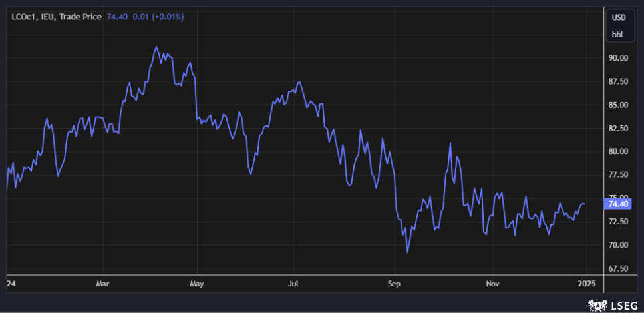Image resolution: width=644 pixels, height=313 pixels.
Task: Select the USD currency label
Action: tap(619, 18)
